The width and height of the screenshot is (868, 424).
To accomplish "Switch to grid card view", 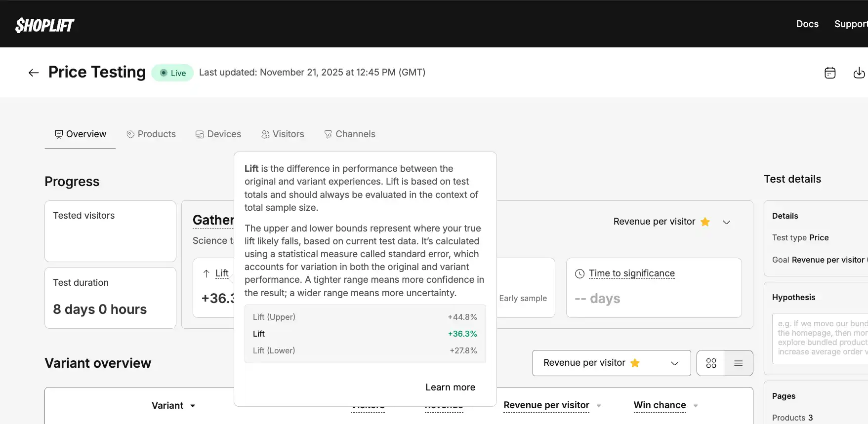I will pos(711,363).
